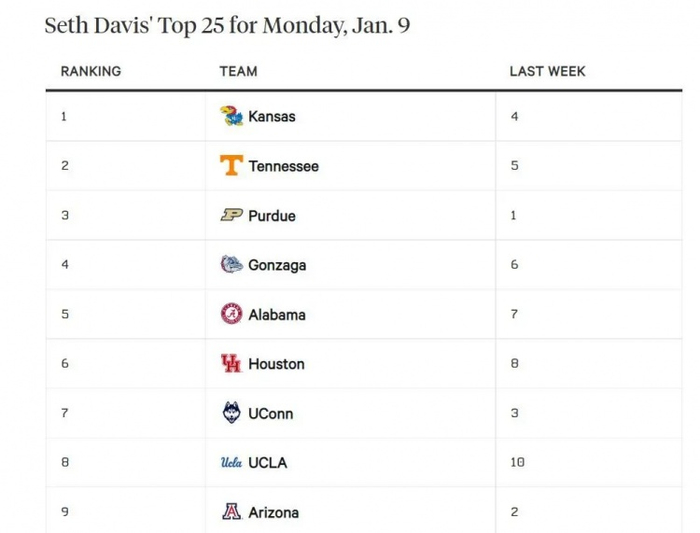
Task: Click the Alabama crimson A logo
Action: coord(231,314)
